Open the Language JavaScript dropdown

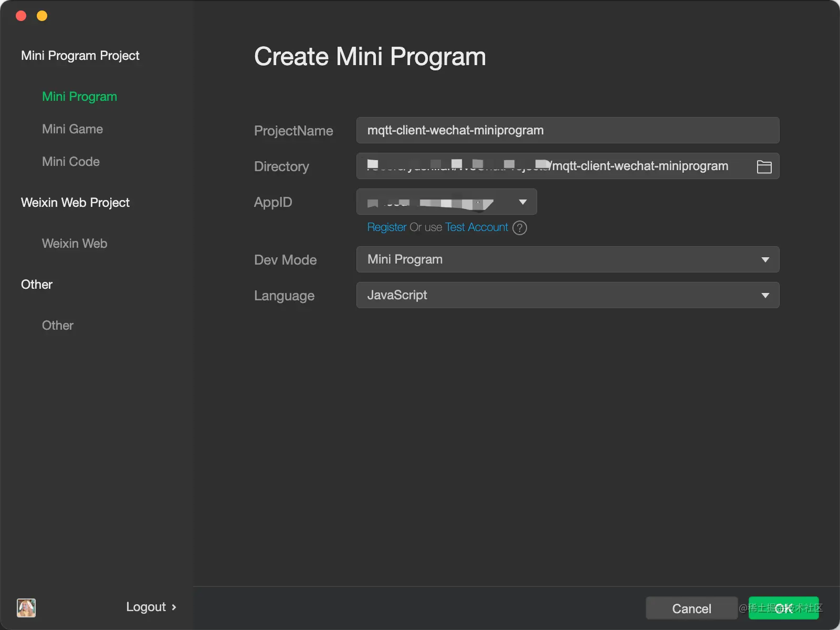(x=568, y=295)
